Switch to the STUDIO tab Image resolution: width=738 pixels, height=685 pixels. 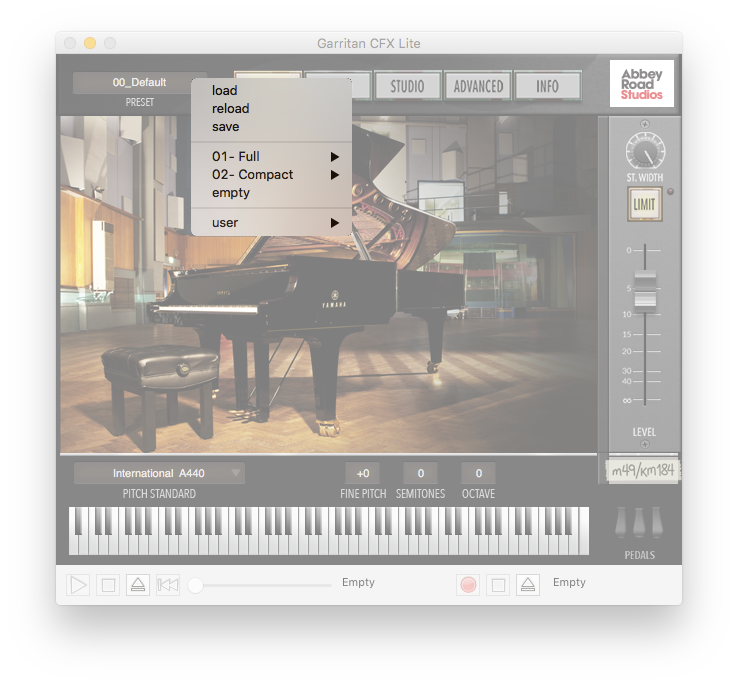(407, 86)
